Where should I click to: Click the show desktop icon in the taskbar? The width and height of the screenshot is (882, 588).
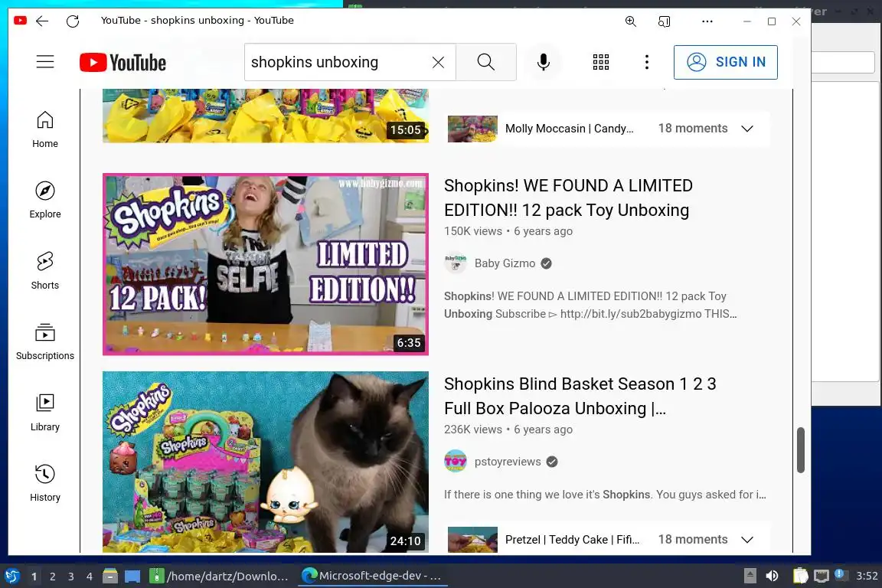tap(132, 577)
